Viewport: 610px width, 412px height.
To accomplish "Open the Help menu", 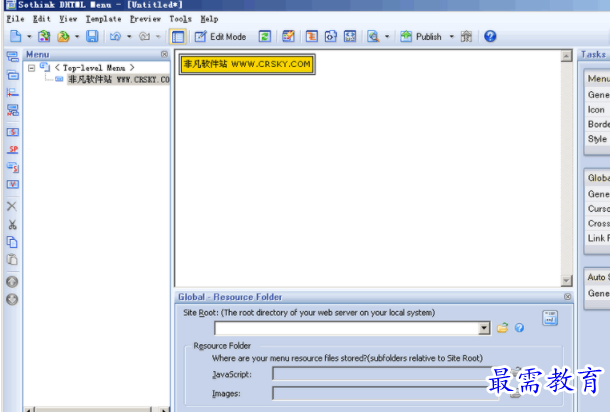I will [209, 19].
